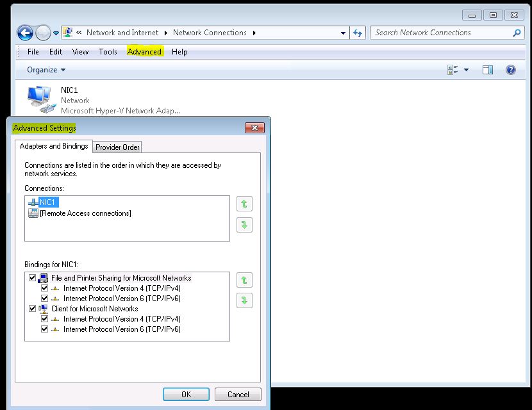532x410 pixels.
Task: Select IPv6 label under Client for Microsoft Networks
Action: 122,329
